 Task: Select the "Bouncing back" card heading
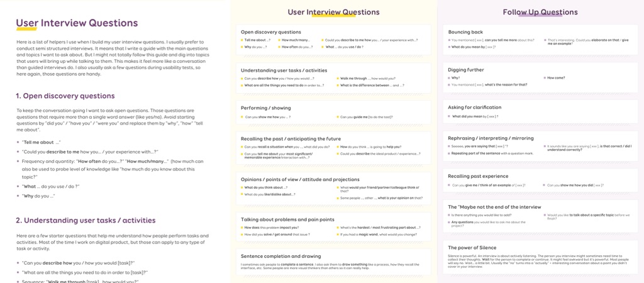click(465, 31)
